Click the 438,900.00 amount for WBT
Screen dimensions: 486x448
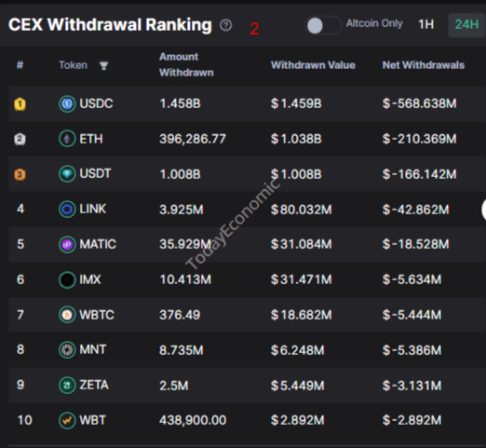click(x=193, y=421)
